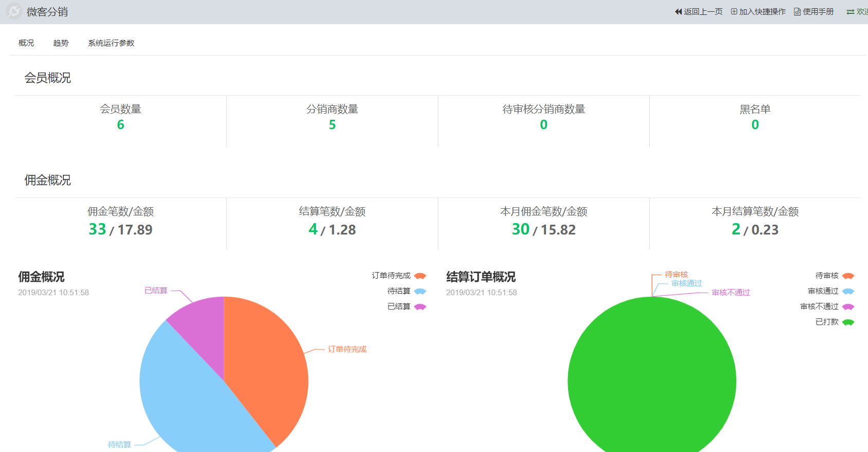Click the 黑名单 value 0
868x452 pixels.
click(755, 125)
